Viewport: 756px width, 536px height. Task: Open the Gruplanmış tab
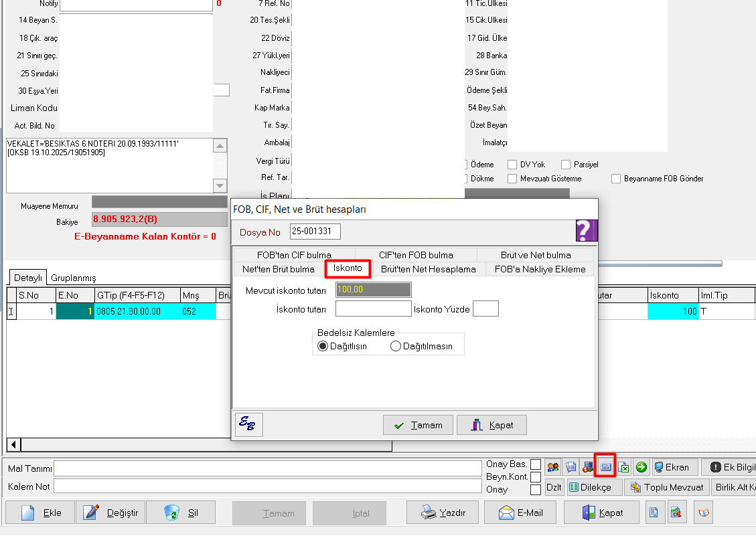74,278
